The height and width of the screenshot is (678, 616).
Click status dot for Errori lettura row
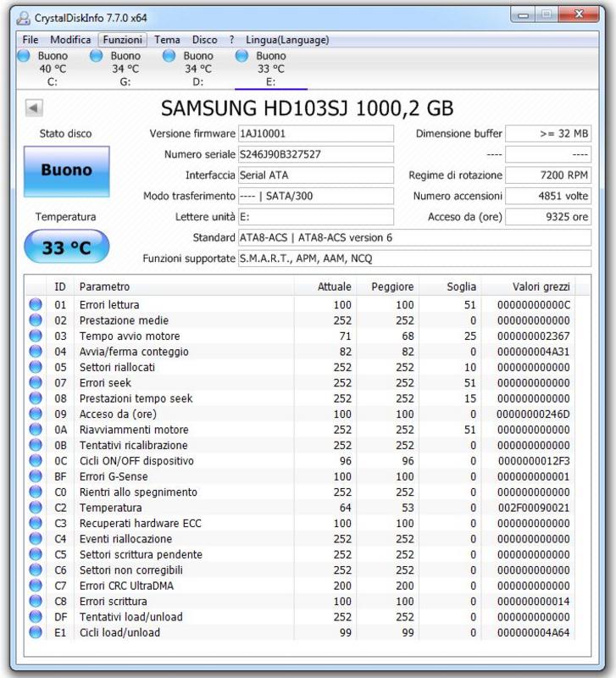click(36, 304)
